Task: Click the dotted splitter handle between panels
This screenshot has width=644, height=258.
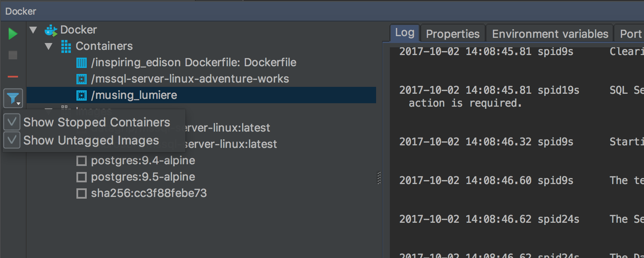Action: (x=379, y=178)
